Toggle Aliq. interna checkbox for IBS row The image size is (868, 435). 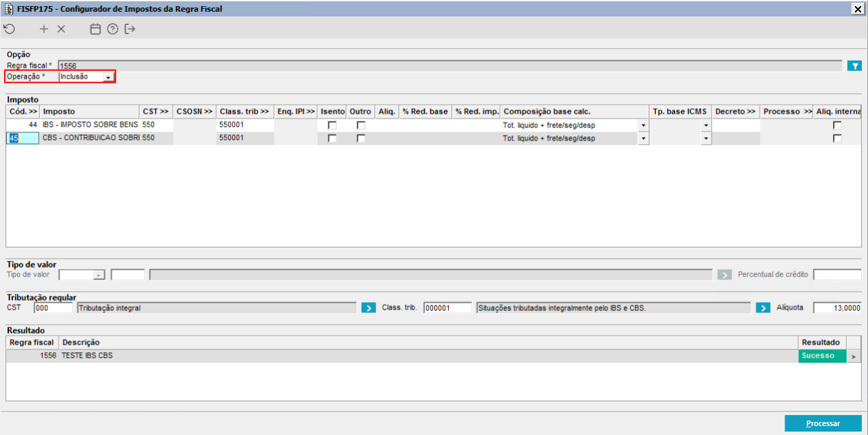click(x=837, y=125)
